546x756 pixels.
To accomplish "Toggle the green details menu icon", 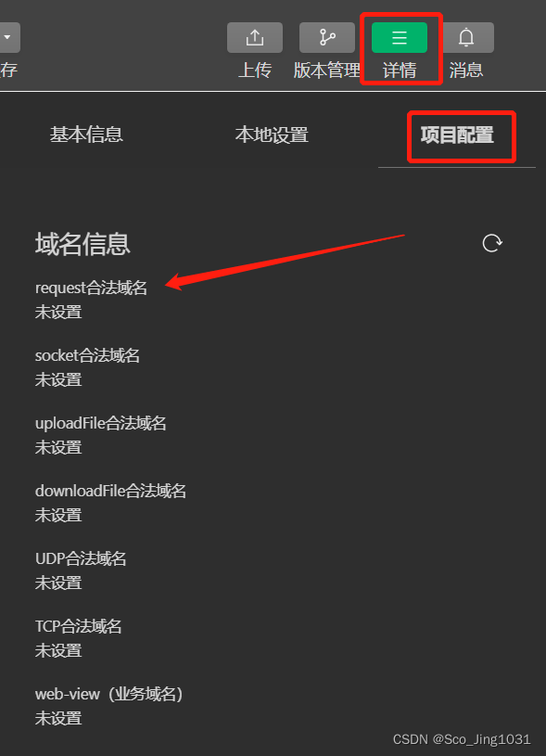I will pos(399,38).
